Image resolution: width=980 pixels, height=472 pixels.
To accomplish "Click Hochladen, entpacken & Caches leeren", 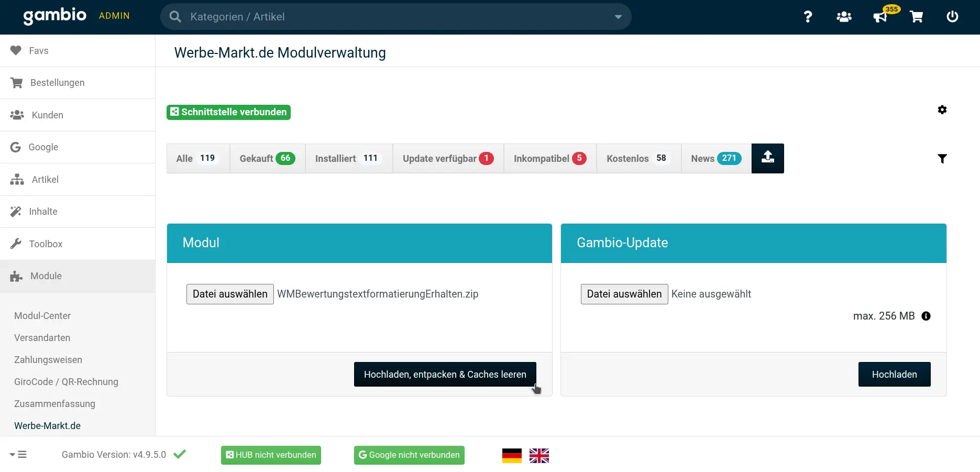I will click(445, 375).
